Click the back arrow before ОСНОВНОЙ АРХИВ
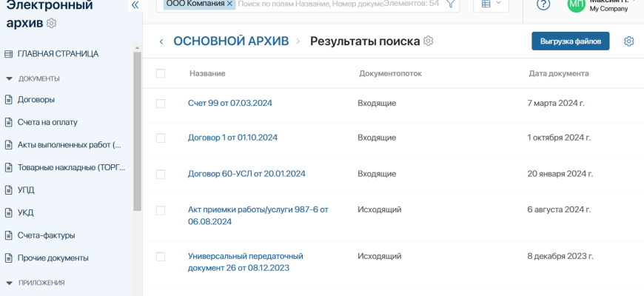 [161, 41]
